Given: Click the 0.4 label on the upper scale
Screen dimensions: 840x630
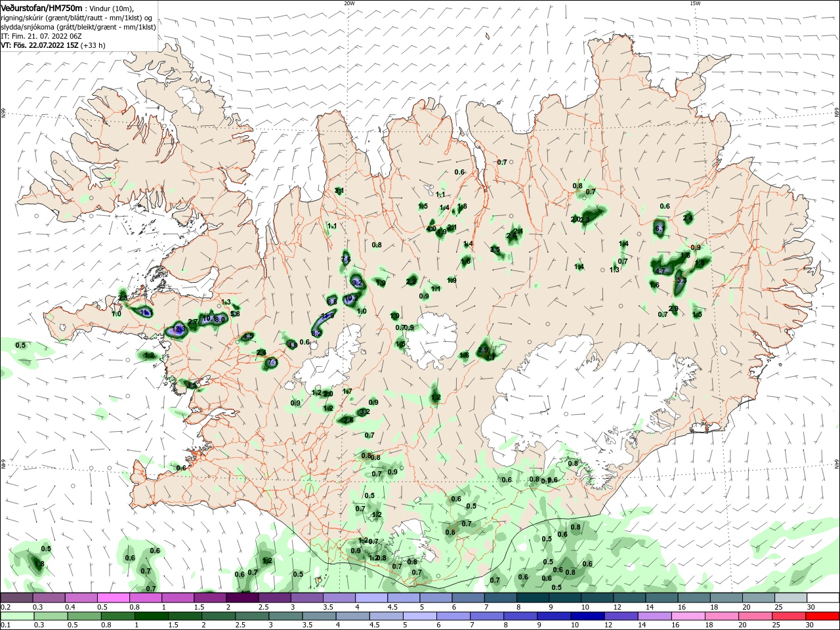Looking at the screenshot, I should point(70,607).
